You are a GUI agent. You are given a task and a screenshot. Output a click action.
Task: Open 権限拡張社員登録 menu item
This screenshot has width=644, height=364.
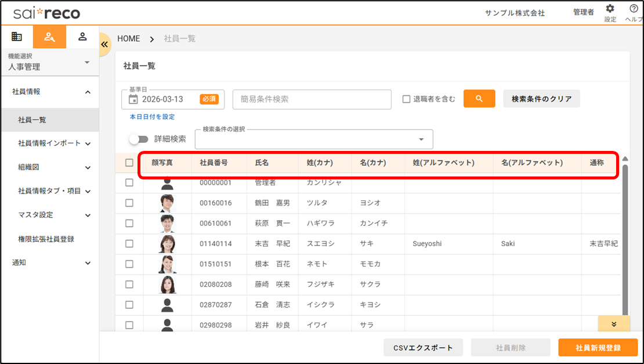46,239
